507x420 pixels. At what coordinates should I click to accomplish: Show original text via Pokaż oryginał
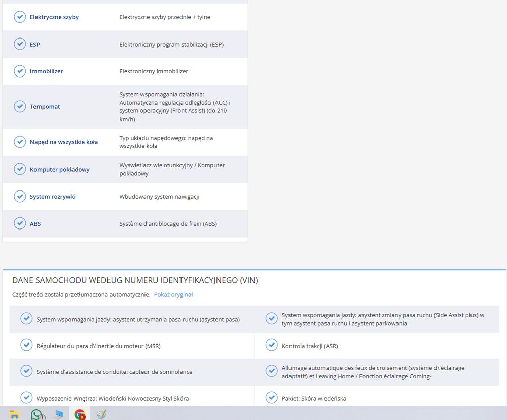click(x=173, y=295)
